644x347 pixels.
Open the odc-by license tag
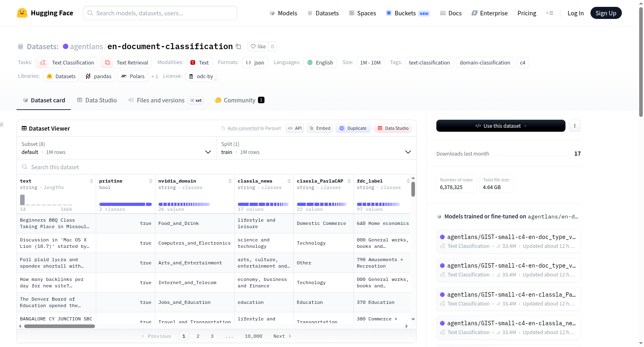[x=201, y=76]
